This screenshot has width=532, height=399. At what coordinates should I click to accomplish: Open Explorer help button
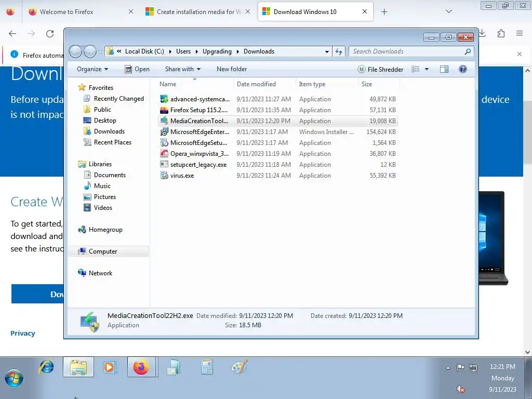pos(463,69)
